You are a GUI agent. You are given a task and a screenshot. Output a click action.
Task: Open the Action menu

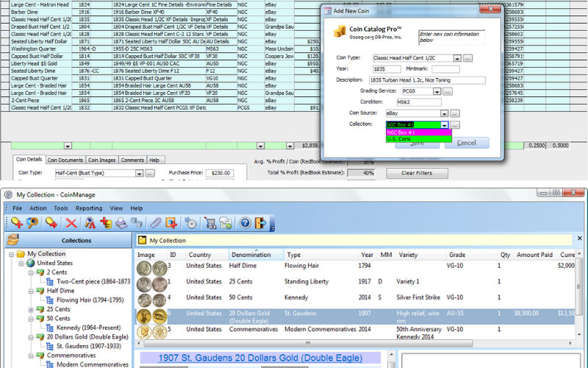pos(38,208)
